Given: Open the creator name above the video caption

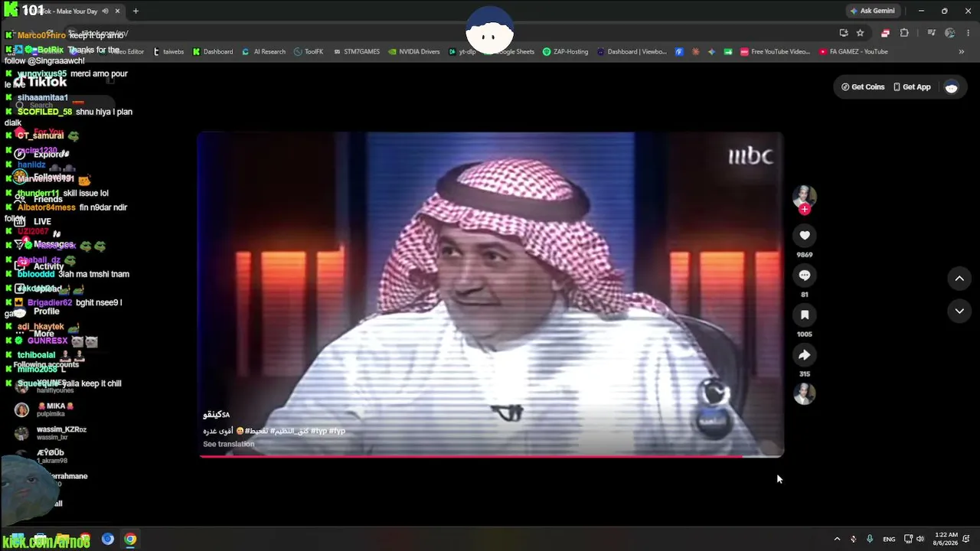Looking at the screenshot, I should coord(216,415).
